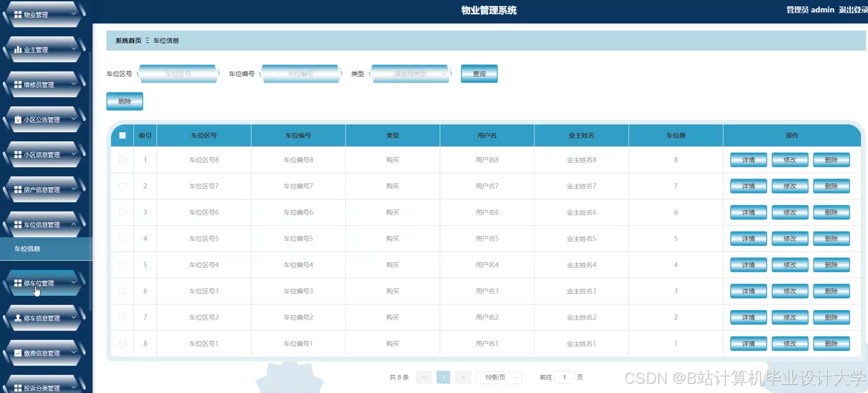868x393 pixels.
Task: Go to 系统首页 breadcrumb link
Action: pos(129,40)
